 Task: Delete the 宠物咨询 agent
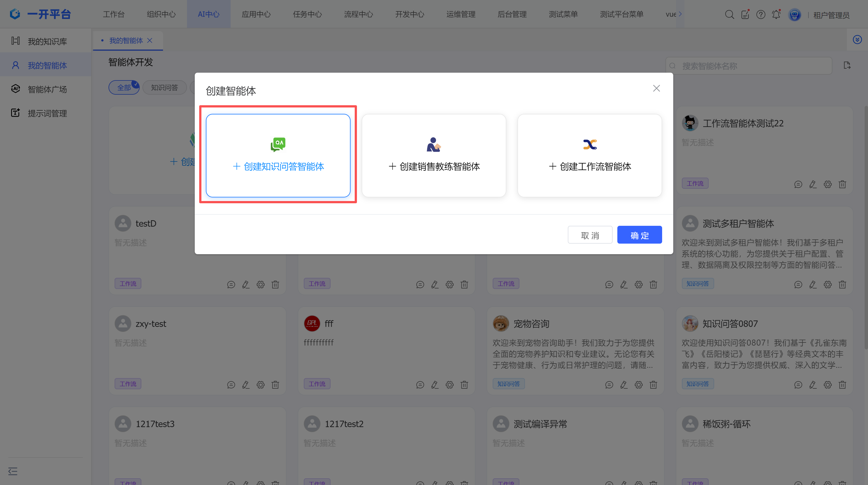coord(653,384)
